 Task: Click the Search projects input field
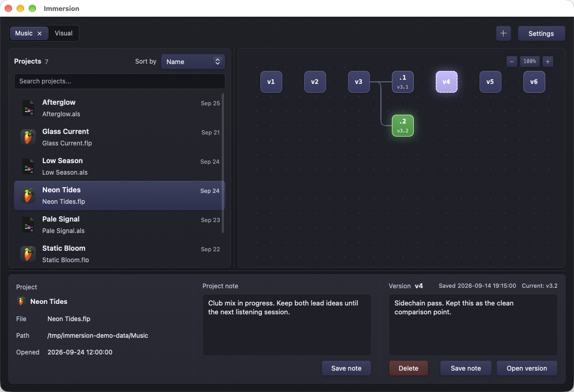point(119,81)
